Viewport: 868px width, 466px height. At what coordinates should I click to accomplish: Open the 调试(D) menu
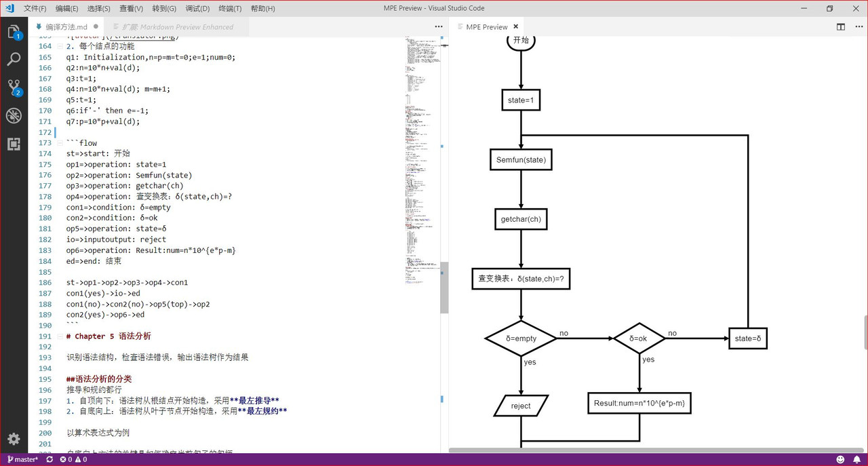click(x=197, y=8)
